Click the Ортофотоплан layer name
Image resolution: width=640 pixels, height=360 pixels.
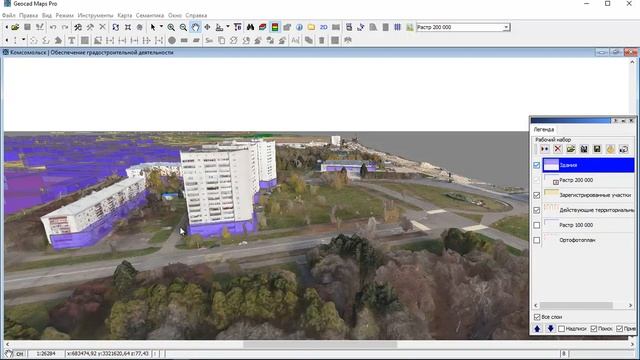click(577, 240)
